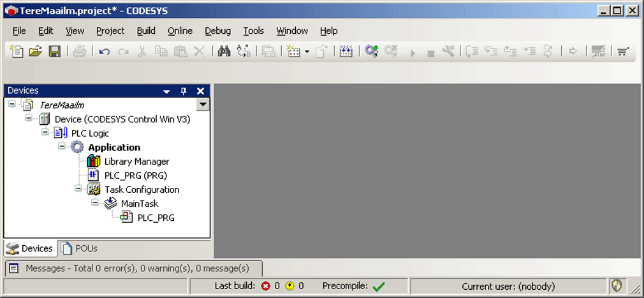The image size is (644, 298).
Task: Click the Build toolbar icon
Action: pyautogui.click(x=346, y=51)
